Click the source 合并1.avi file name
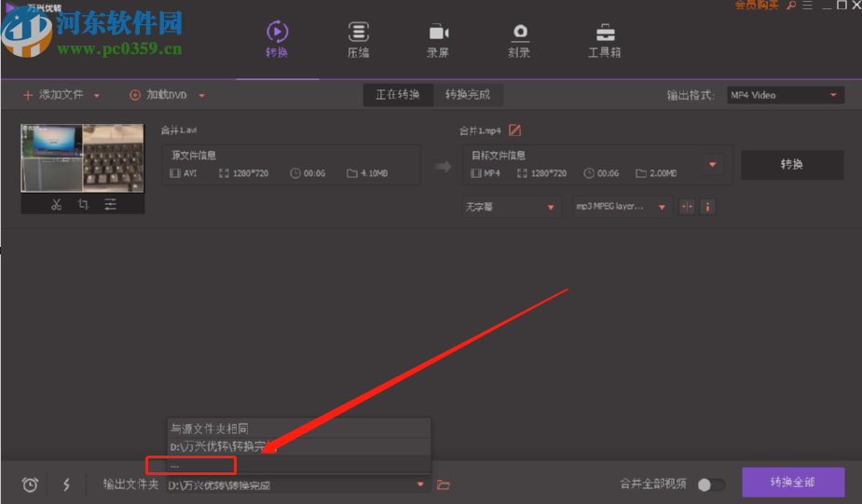The height and width of the screenshot is (504, 862). pyautogui.click(x=179, y=130)
